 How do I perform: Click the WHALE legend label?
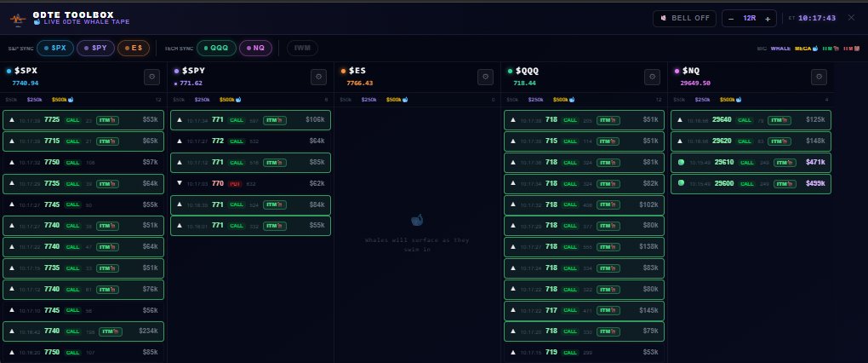point(780,49)
